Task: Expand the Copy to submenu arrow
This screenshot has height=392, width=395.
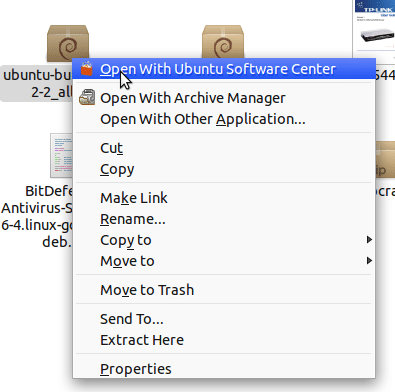Action: pos(369,240)
